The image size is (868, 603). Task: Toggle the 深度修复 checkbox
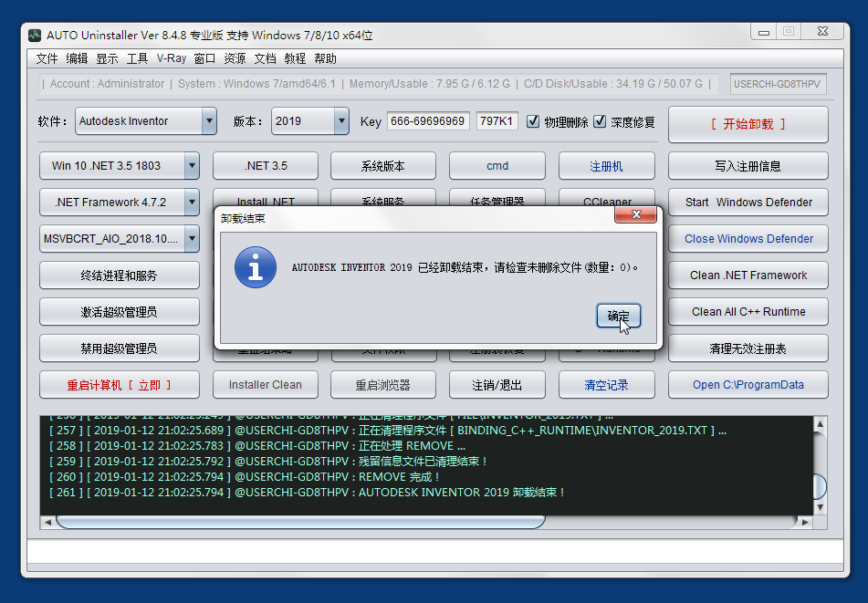click(600, 121)
